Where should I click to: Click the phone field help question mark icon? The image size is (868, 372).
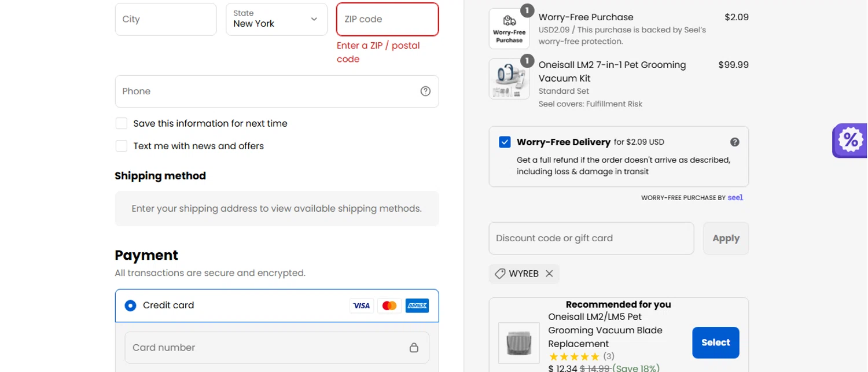click(x=425, y=91)
